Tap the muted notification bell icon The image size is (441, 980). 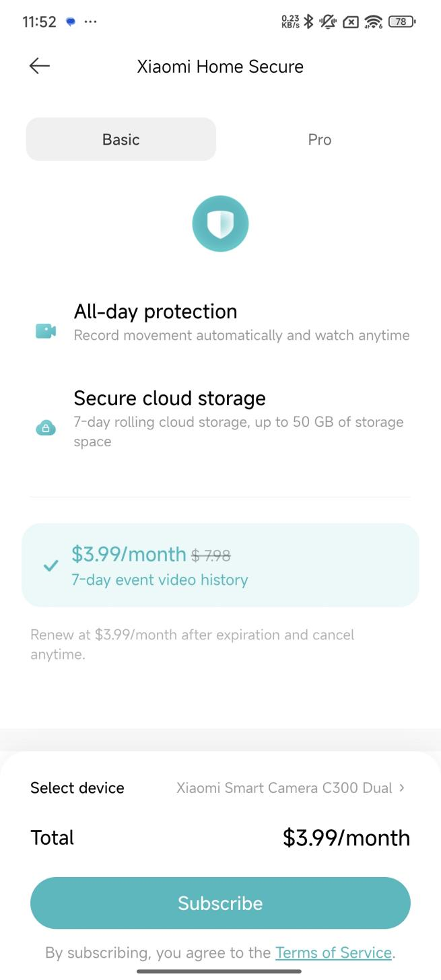pos(329,22)
